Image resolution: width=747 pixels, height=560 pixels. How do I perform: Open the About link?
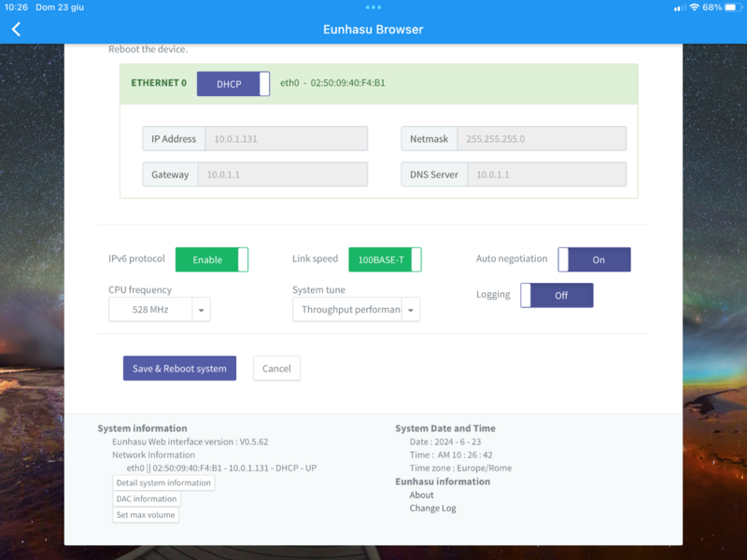click(421, 495)
